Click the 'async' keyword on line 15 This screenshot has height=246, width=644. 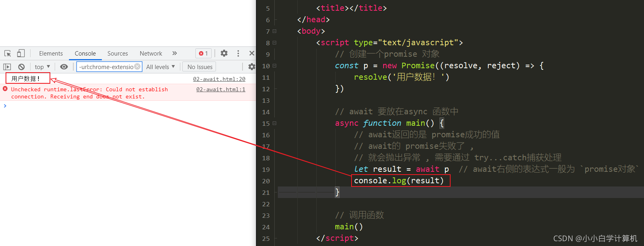pos(346,123)
